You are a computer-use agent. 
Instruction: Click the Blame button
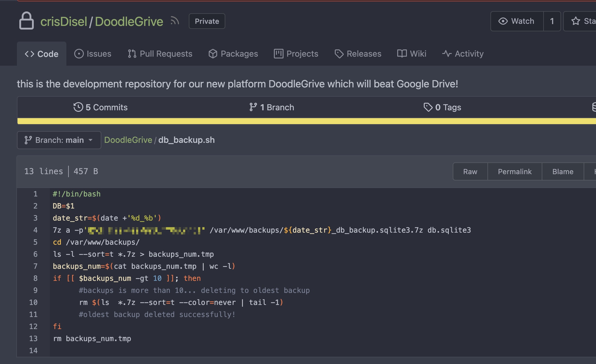(563, 171)
